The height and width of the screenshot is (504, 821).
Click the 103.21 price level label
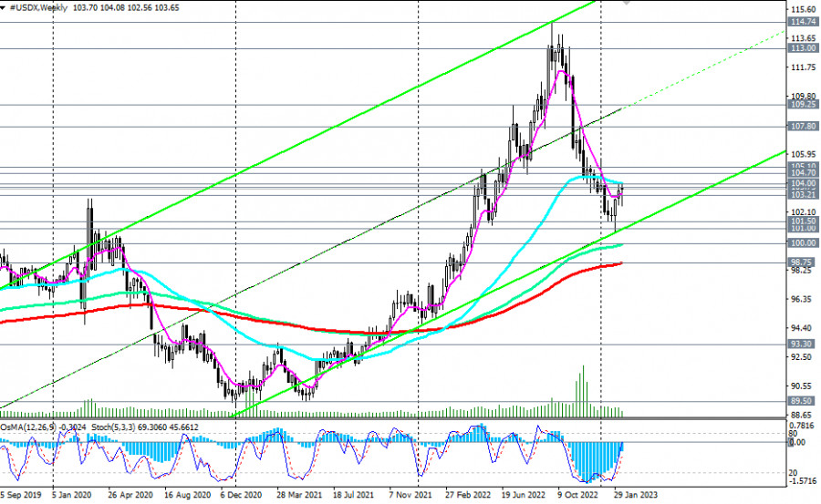tap(803, 195)
